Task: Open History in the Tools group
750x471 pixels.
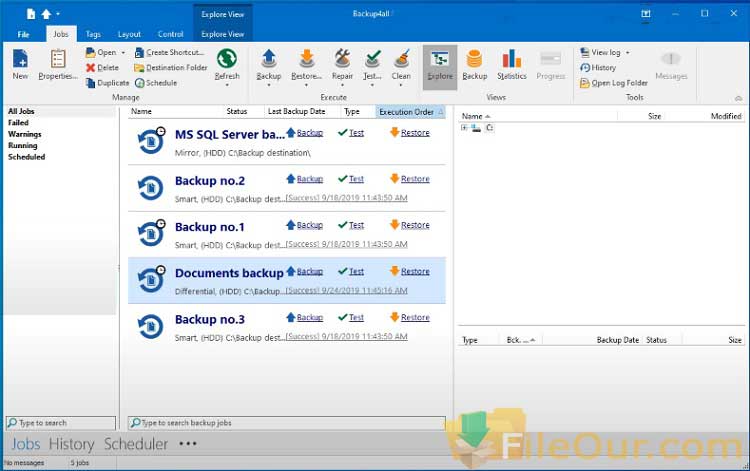Action: click(598, 67)
